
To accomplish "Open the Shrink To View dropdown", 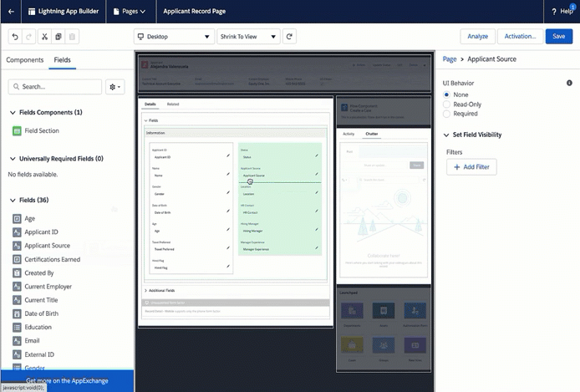I will tap(247, 37).
